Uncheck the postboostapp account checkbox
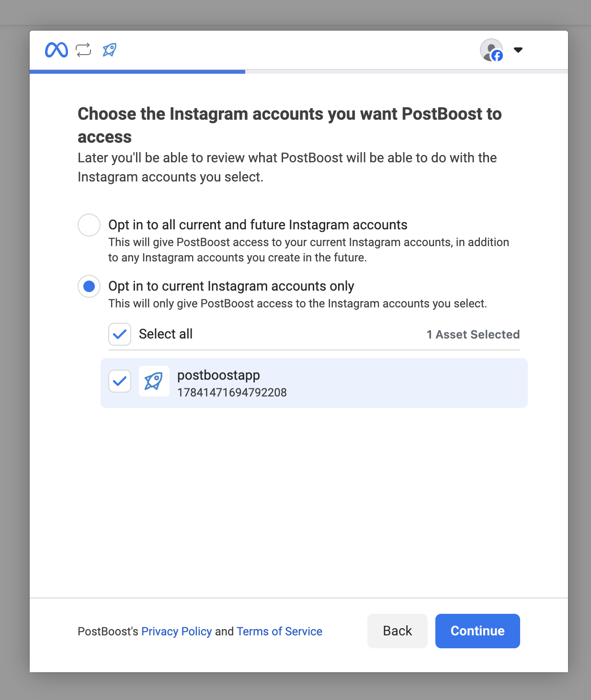Image resolution: width=591 pixels, height=700 pixels. 120,381
